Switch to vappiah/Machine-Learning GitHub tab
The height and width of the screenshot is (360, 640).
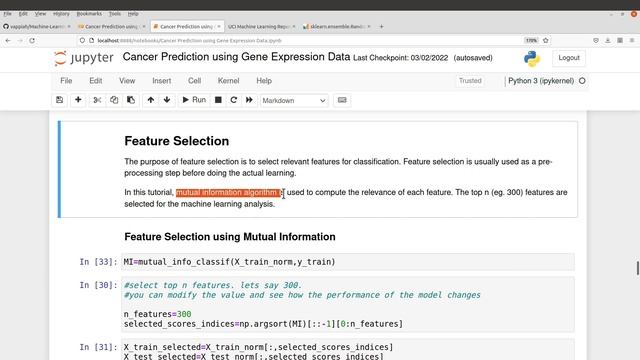[36, 27]
